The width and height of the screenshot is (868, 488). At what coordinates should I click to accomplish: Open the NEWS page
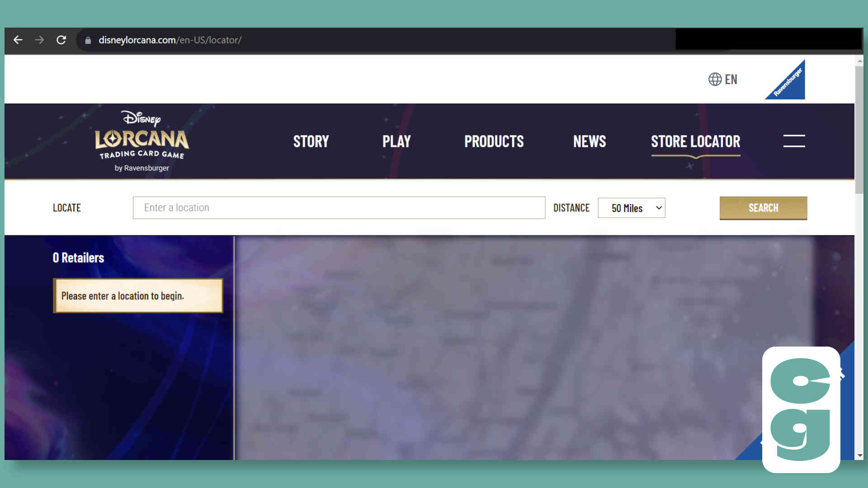pyautogui.click(x=590, y=141)
